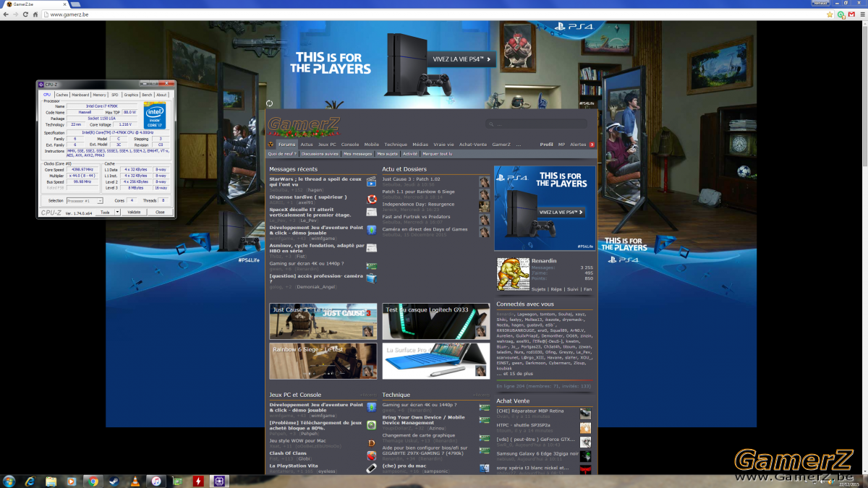Select the SPD tab in CPU-Z
The image size is (868, 488).
coord(114,95)
